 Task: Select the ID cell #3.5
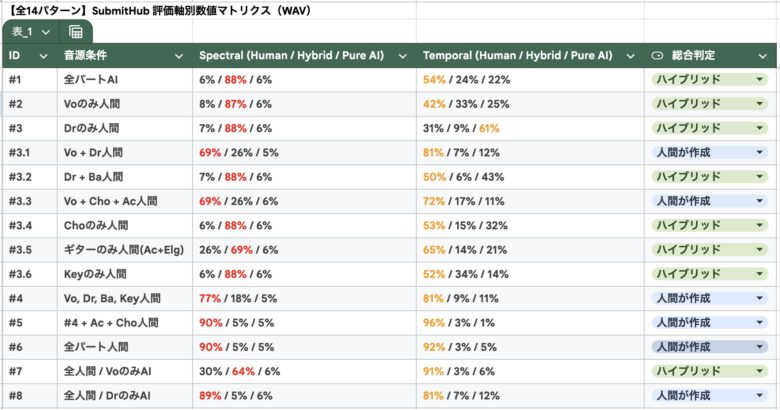(x=30, y=250)
